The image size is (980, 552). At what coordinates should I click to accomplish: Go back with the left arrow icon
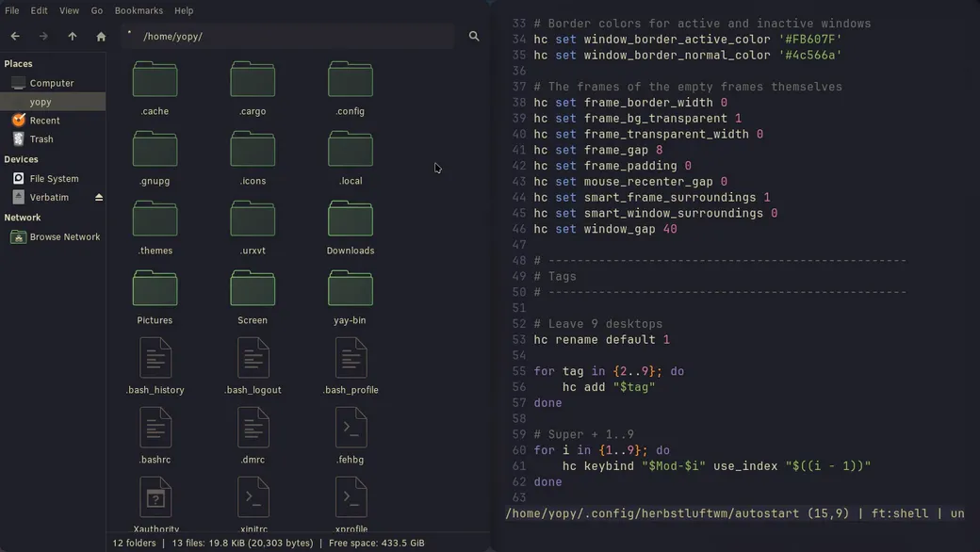(x=15, y=36)
